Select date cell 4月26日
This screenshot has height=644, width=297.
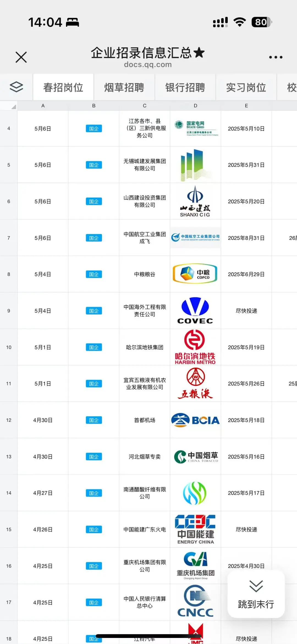pyautogui.click(x=43, y=530)
